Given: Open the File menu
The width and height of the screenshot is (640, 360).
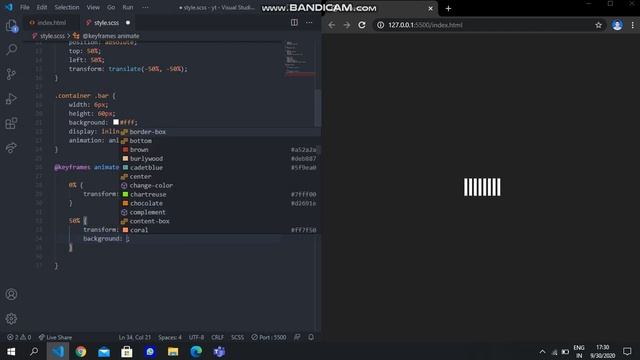Looking at the screenshot, I should [25, 7].
